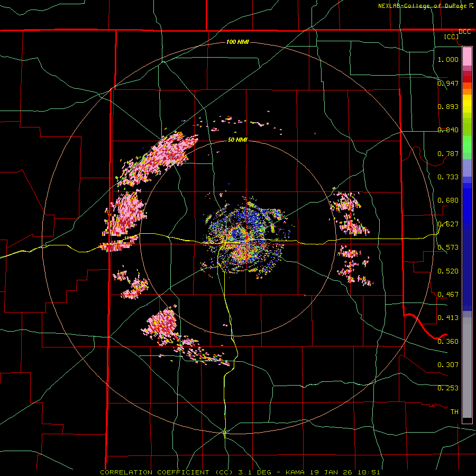Select the 0.253 legend value

[448, 388]
